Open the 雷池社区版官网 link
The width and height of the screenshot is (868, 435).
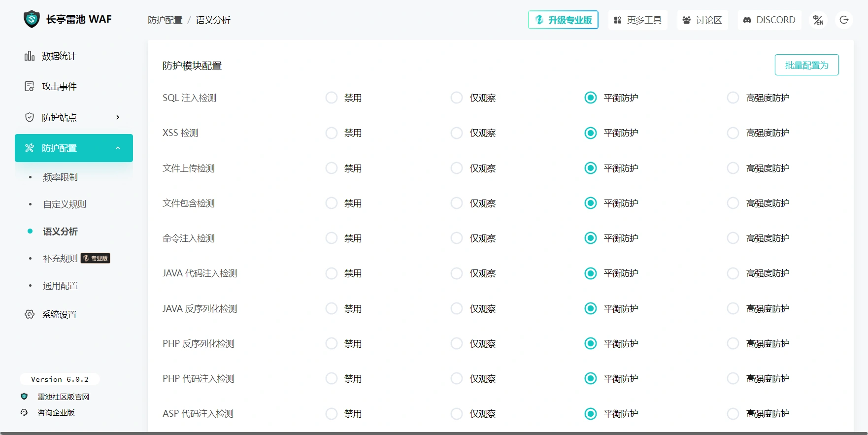tap(63, 397)
